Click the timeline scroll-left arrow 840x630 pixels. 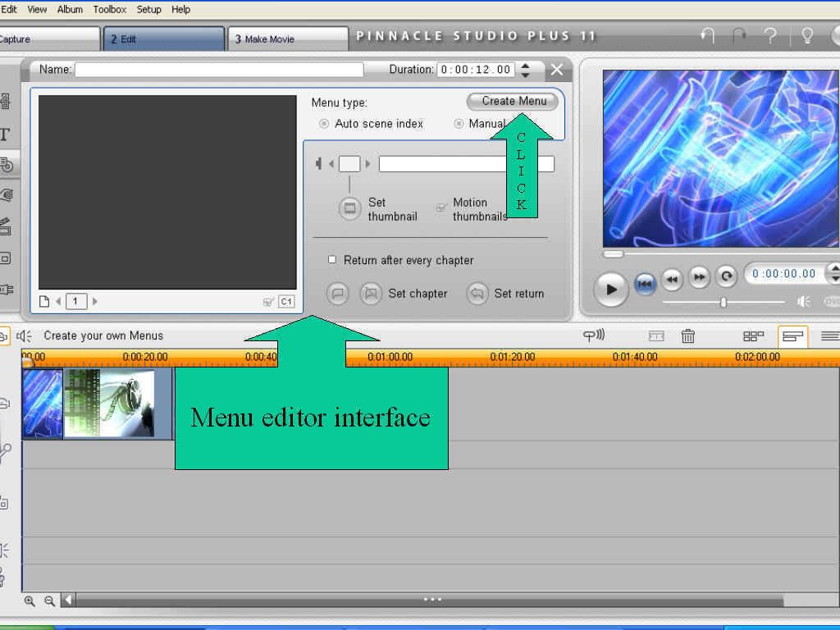click(x=69, y=600)
